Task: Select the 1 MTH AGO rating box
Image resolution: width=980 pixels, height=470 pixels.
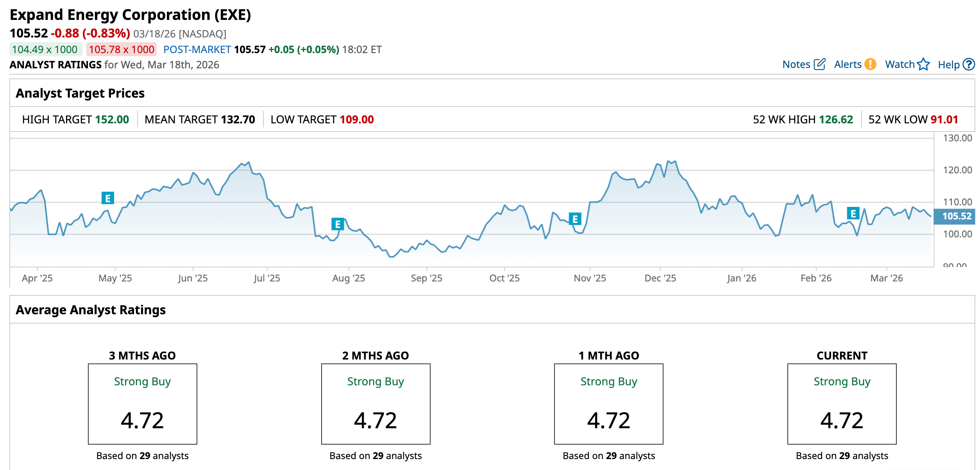Action: tap(608, 404)
